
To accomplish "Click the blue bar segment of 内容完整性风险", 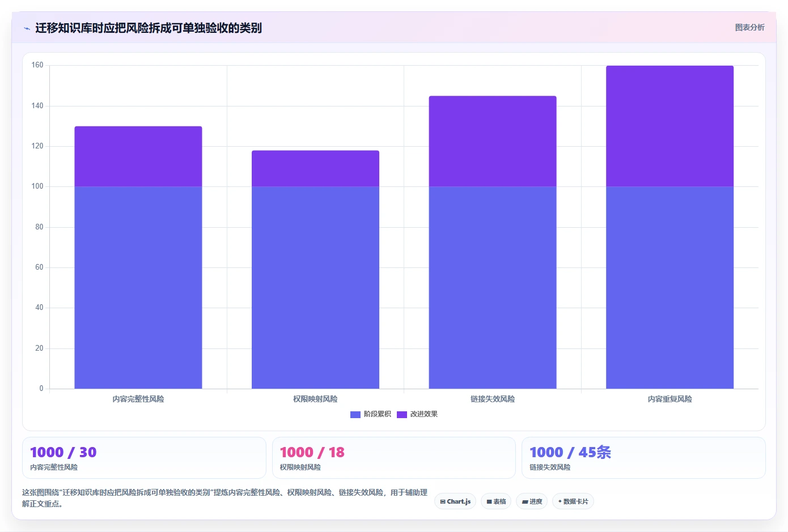I will [138, 288].
